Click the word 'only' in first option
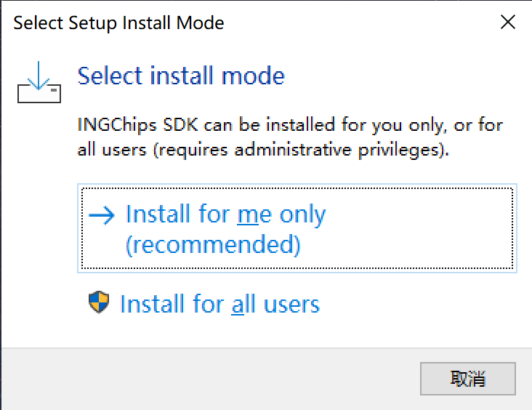532x410 pixels. point(302,215)
